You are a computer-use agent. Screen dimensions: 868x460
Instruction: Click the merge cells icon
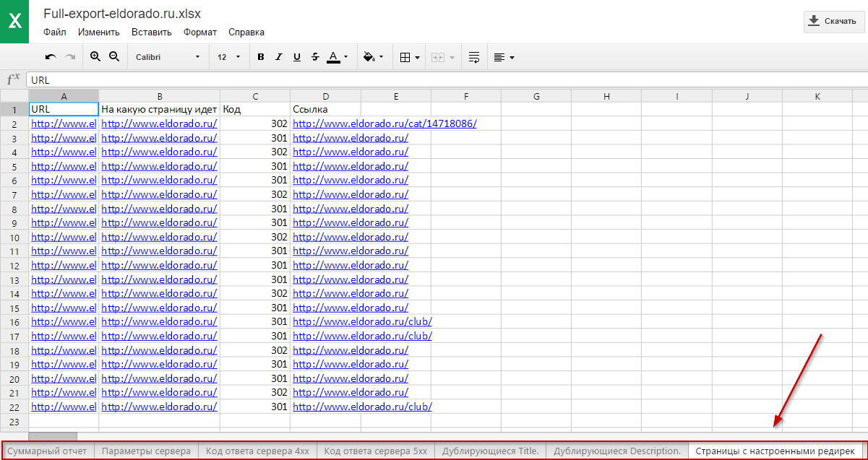[439, 57]
